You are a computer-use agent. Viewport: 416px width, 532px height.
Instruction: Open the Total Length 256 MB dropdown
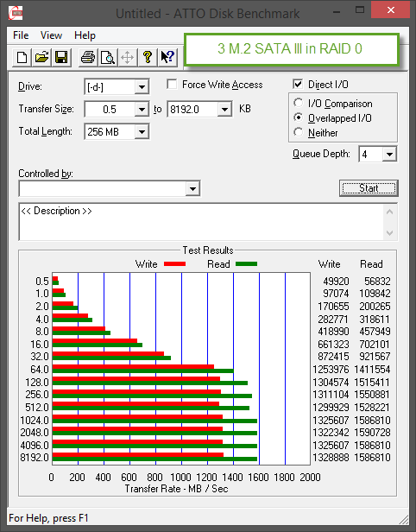click(x=142, y=131)
